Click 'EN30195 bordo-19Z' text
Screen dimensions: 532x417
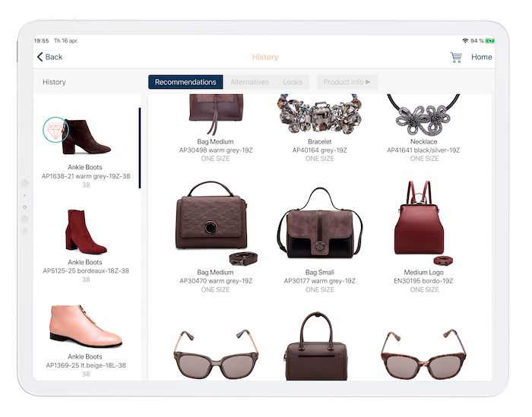423,281
